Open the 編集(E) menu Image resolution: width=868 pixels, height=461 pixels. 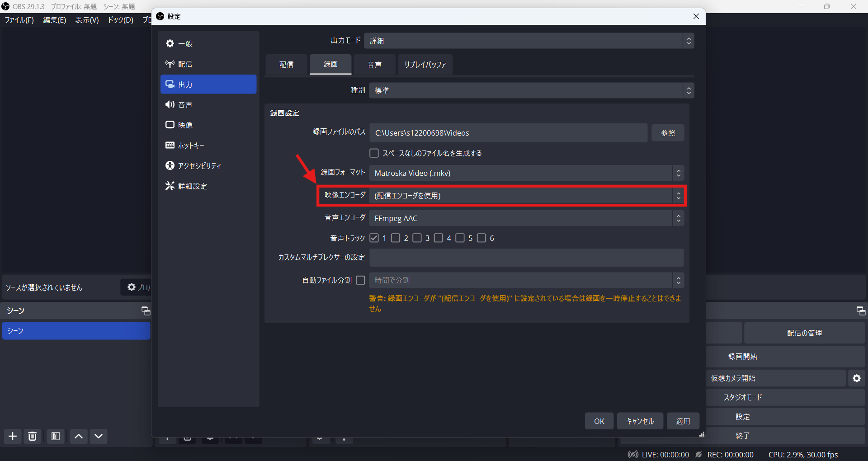coord(54,20)
